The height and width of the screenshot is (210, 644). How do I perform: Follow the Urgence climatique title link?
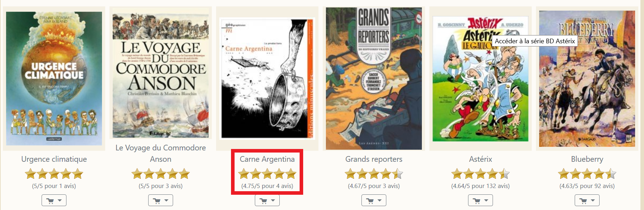(x=54, y=159)
